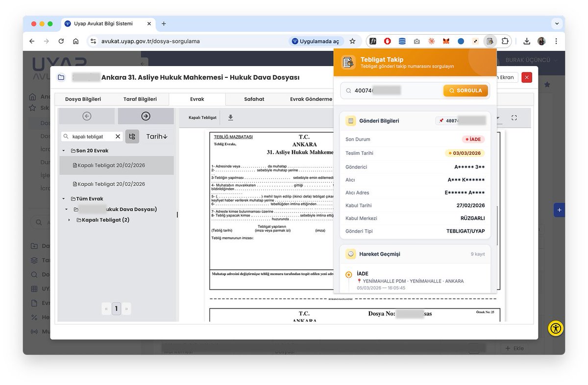
Task: Click the Tebligat Takip extension icon in toolbar
Action: pyautogui.click(x=490, y=41)
